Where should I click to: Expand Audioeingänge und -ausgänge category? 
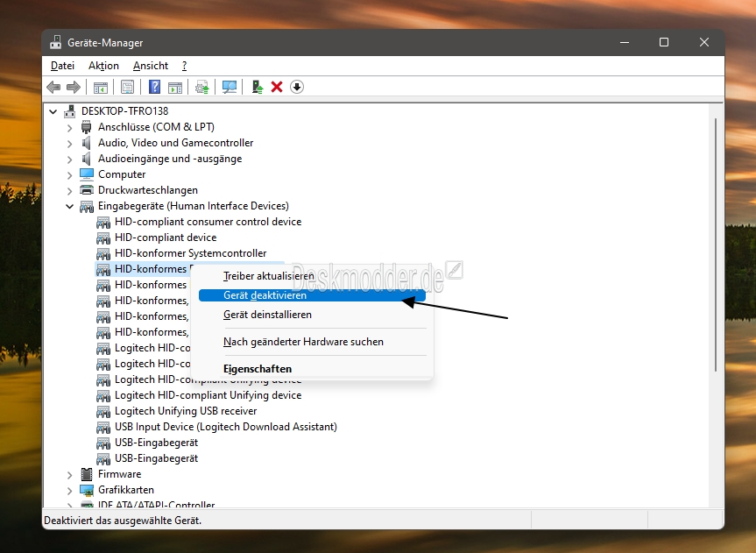[x=70, y=160]
